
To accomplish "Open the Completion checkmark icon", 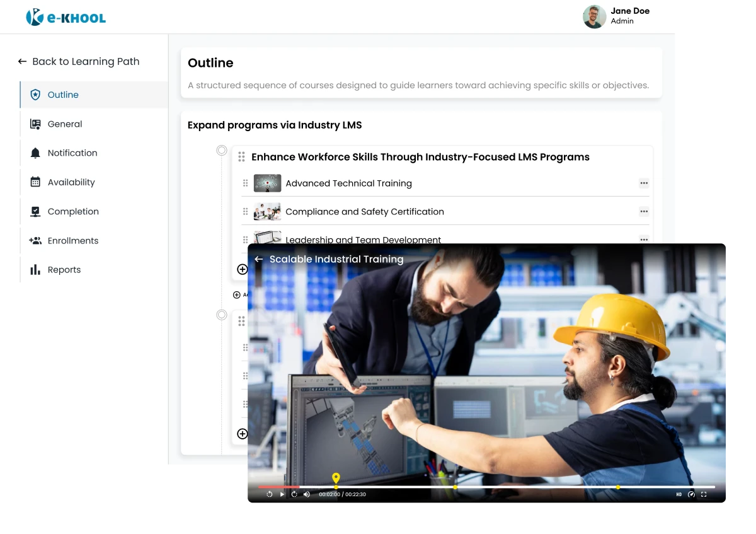I will (x=35, y=211).
